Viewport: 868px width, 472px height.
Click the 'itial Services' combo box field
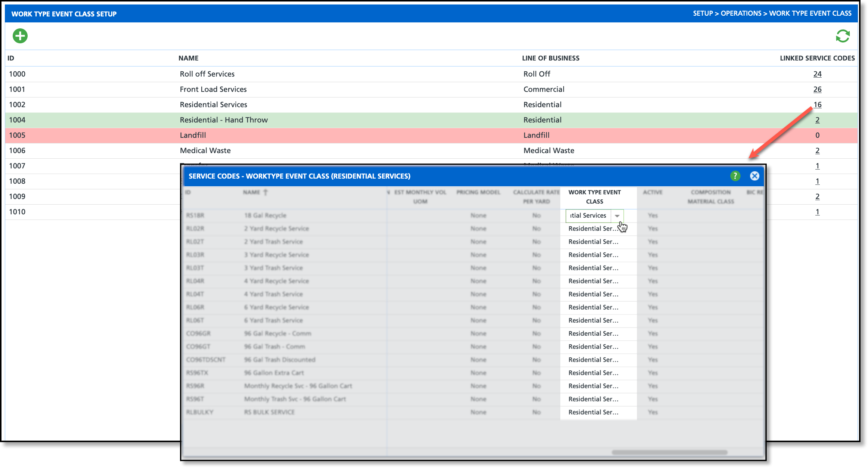(588, 216)
